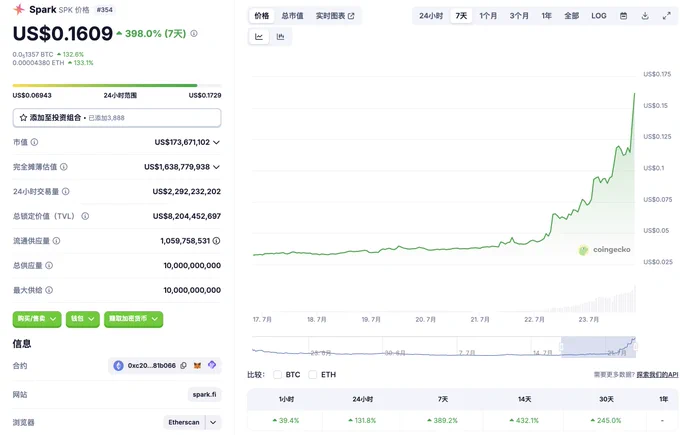
Task: Tick the BTC compare checkbox
Action: (278, 374)
